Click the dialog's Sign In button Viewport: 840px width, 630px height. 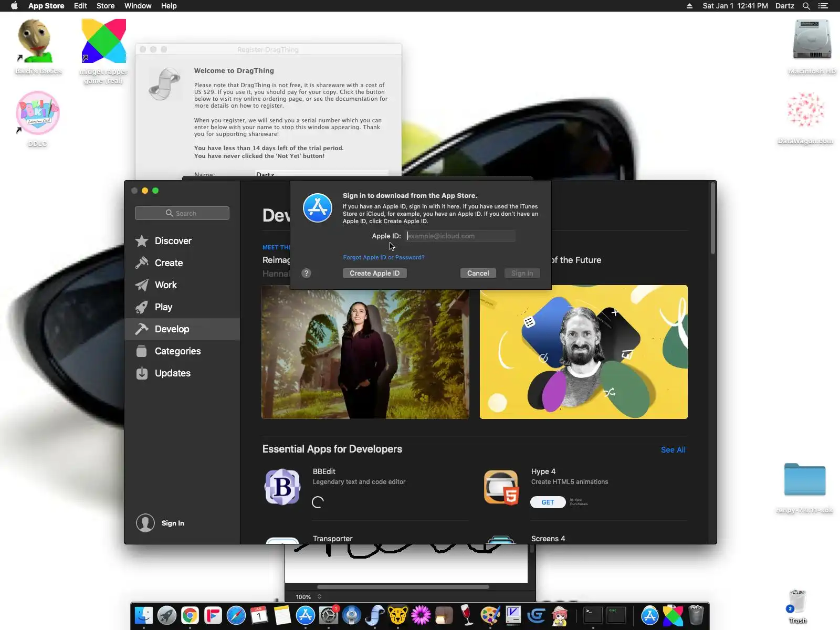[522, 274]
